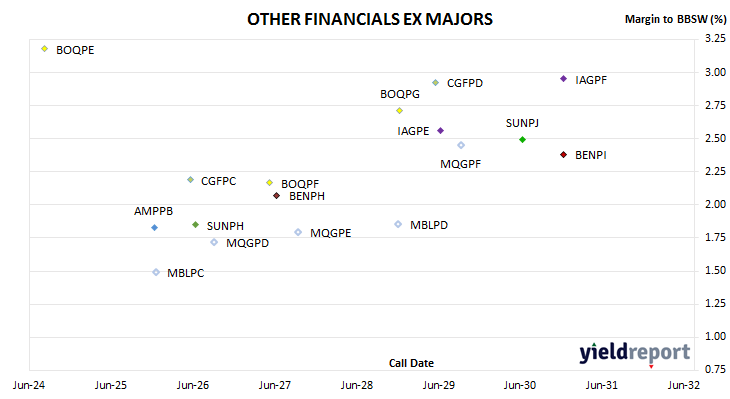The image size is (730, 399).
Task: Click the yieldreport logo
Action: (x=635, y=353)
